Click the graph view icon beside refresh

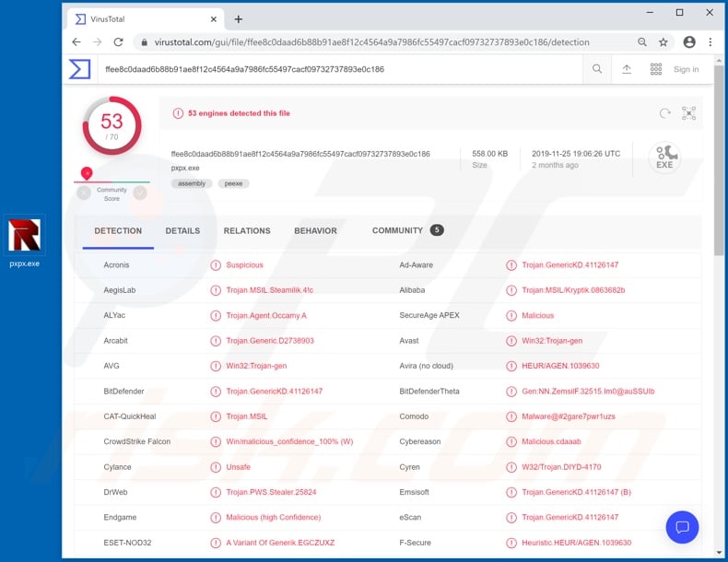click(688, 113)
